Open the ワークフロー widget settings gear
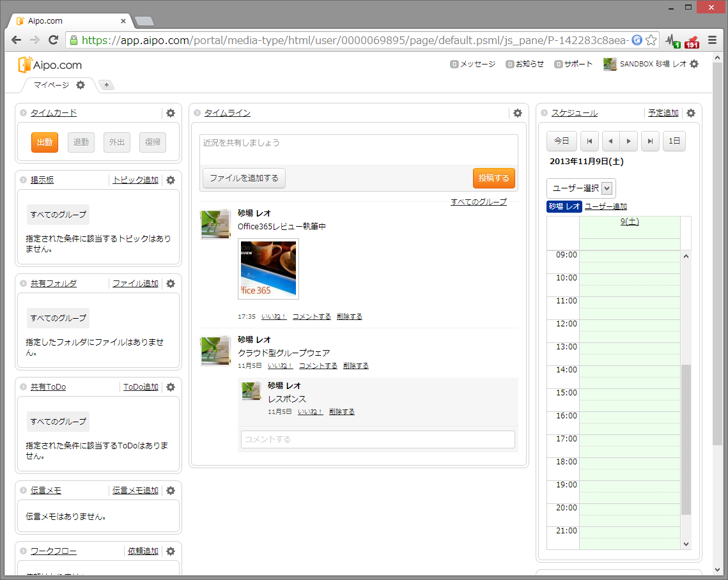Screen dimensions: 728x580 [x=171, y=551]
